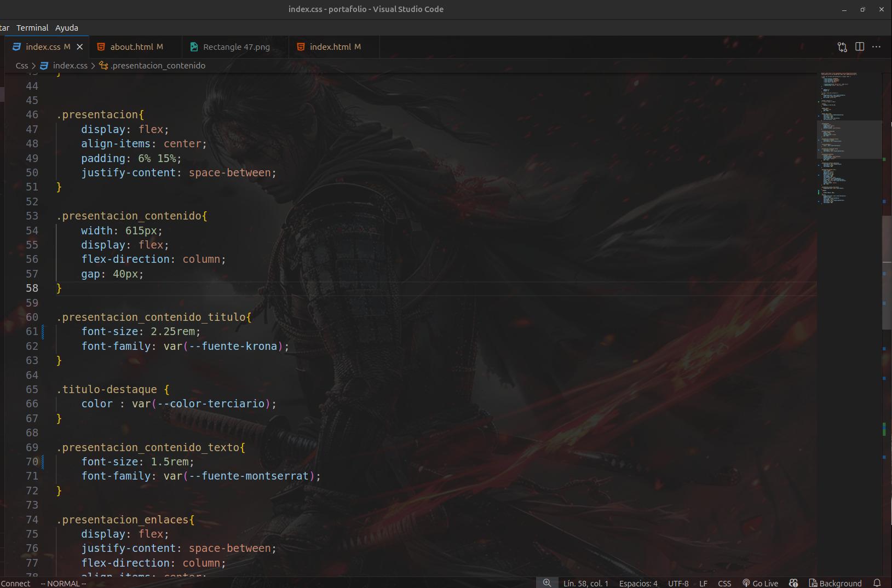Screen dimensions: 892x588
Task: Click 'var(--color-terciario)' value
Action: 201,404
